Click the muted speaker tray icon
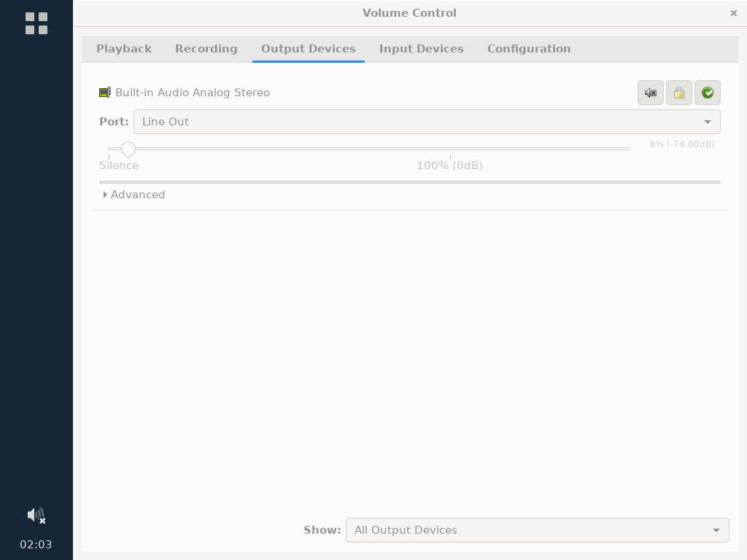 coord(36,516)
